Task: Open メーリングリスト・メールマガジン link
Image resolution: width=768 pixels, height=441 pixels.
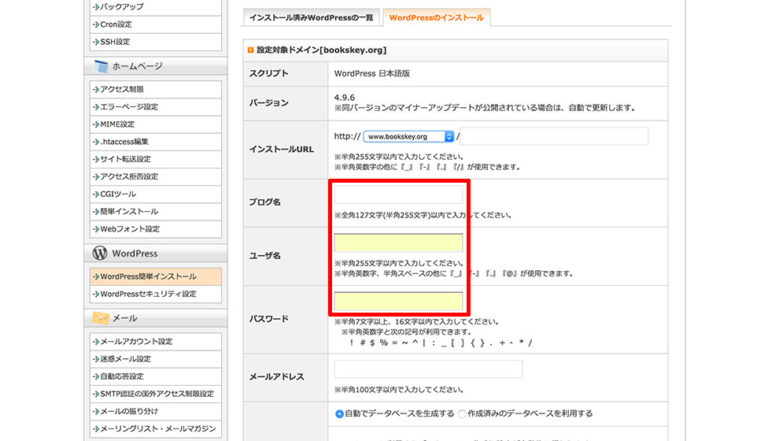Action: coord(158,429)
